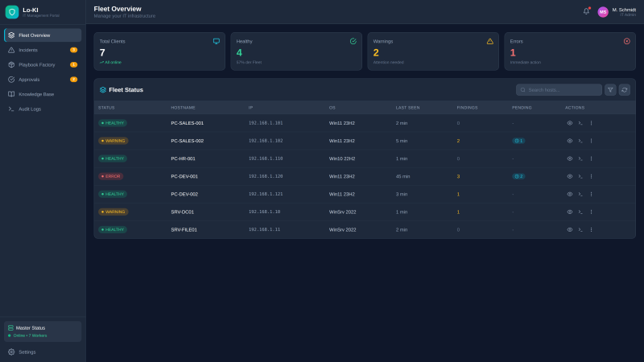This screenshot has height=362, width=644.
Task: Open terminal for PC-DEV-002
Action: click(x=580, y=194)
